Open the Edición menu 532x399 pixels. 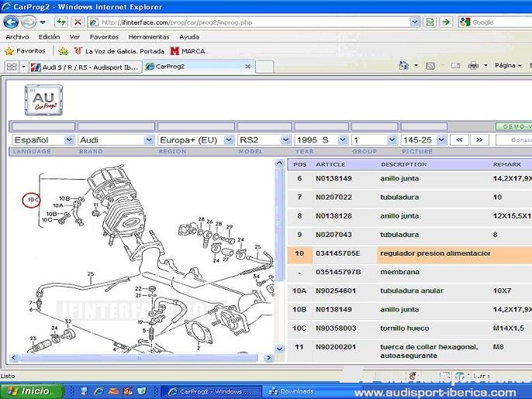click(49, 37)
